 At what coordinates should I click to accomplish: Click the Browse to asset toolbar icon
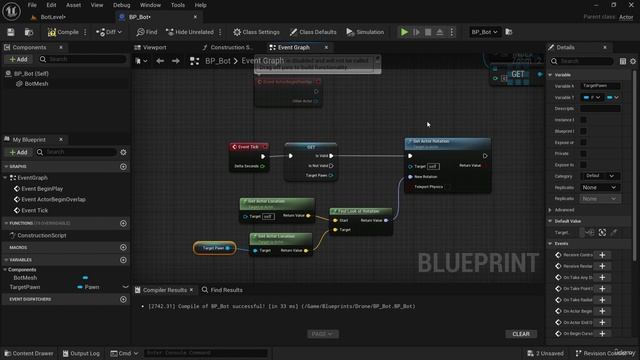click(29, 32)
